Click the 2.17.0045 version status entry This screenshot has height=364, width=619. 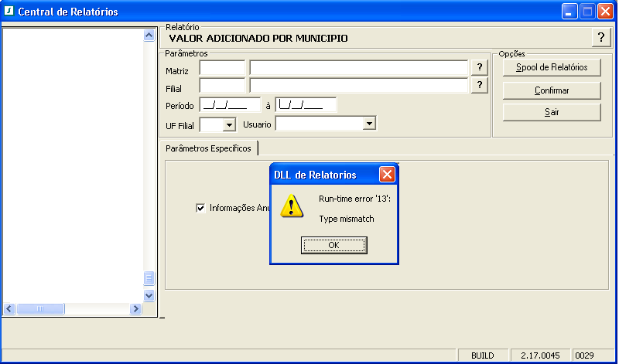click(540, 355)
